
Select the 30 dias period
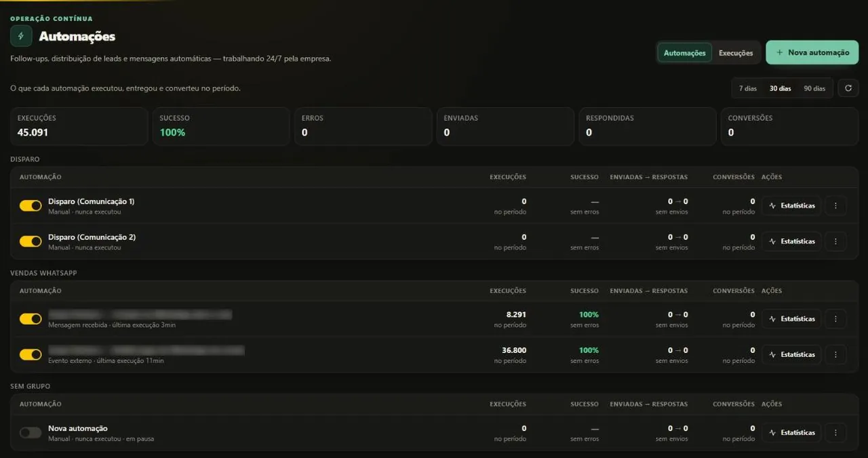pyautogui.click(x=780, y=88)
